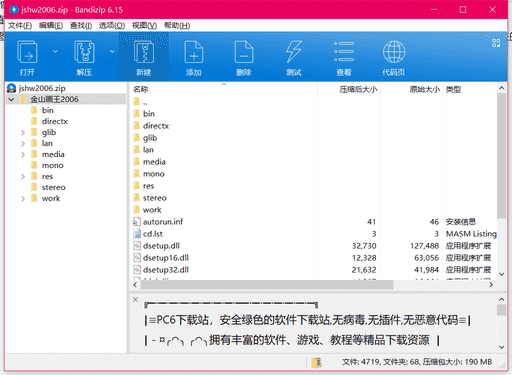Expand the res folder in tree

pos(23,177)
